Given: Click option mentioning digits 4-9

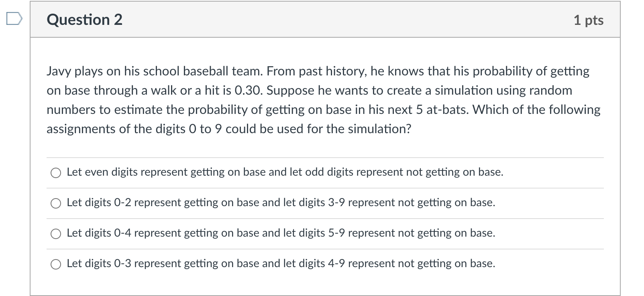Looking at the screenshot, I should point(280,264).
